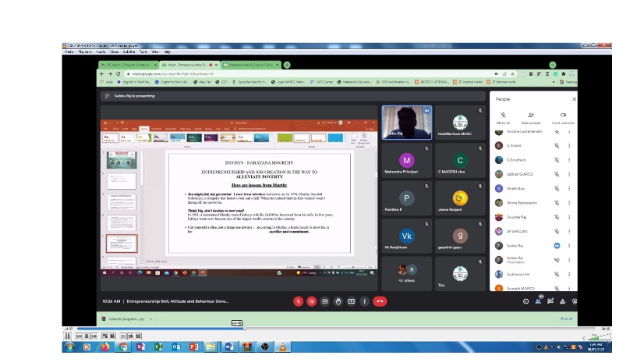Image resolution: width=644 pixels, height=363 pixels.
Task: Select Subbu Raj's video tile
Action: click(406, 123)
